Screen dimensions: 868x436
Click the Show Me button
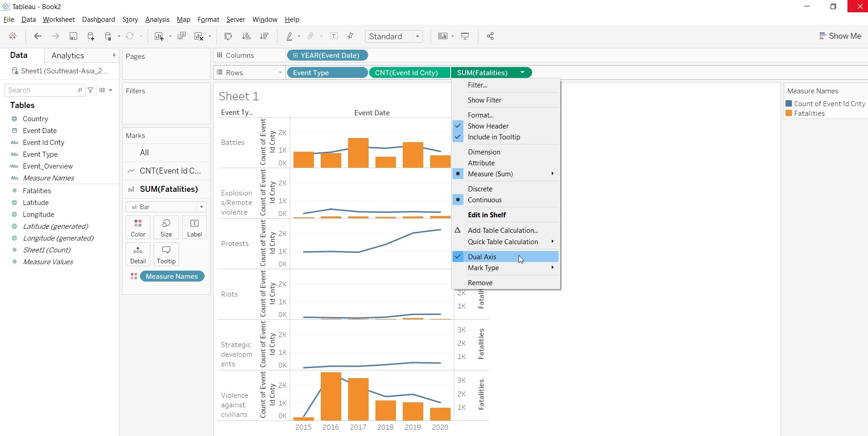(840, 36)
